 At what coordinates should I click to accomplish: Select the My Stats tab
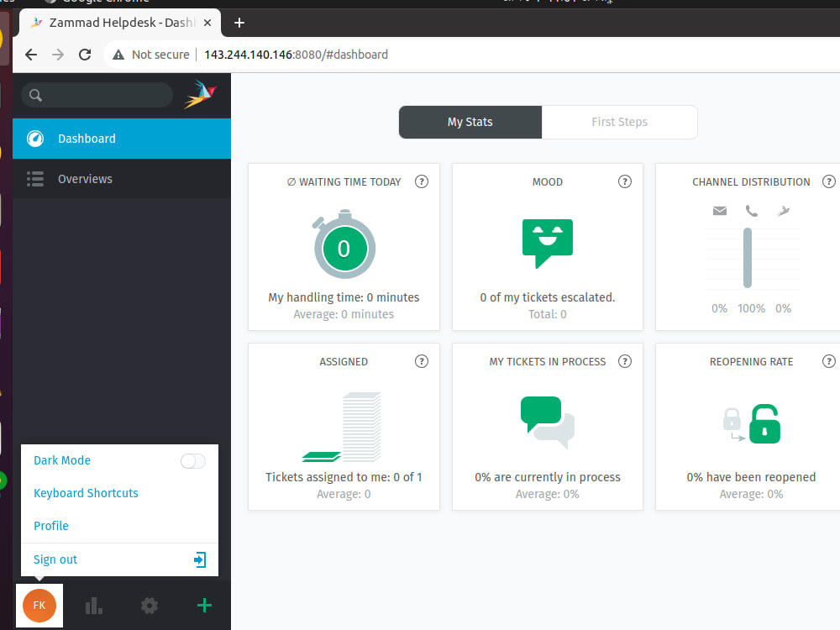pyautogui.click(x=470, y=122)
